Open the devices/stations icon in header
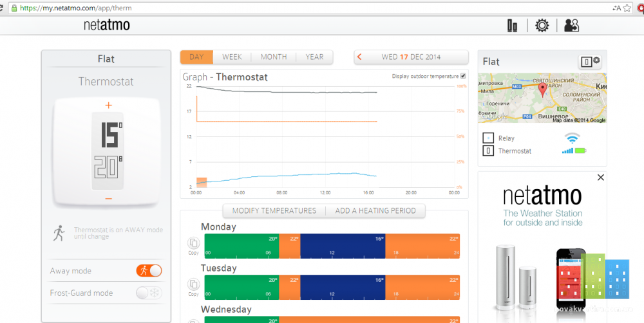644x323 pixels. coord(512,26)
